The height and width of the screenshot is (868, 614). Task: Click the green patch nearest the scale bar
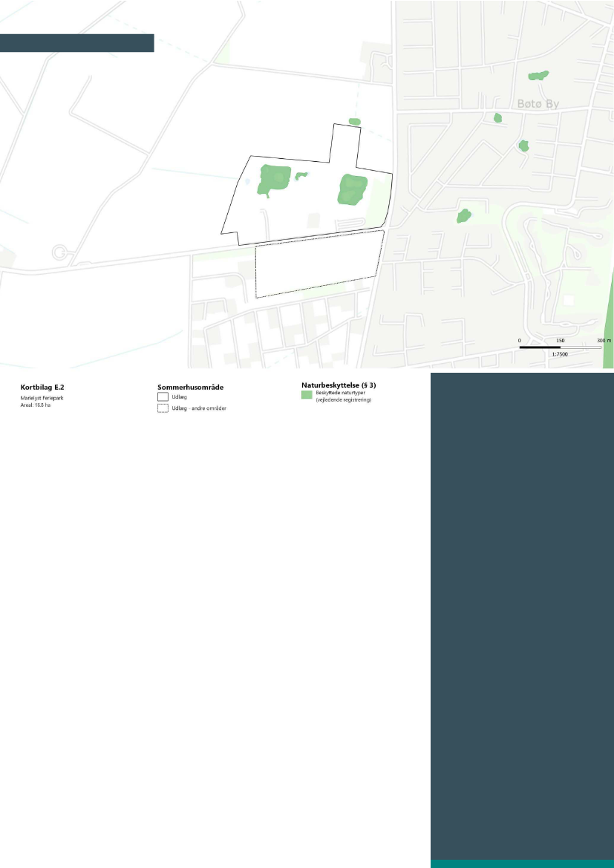[464, 216]
